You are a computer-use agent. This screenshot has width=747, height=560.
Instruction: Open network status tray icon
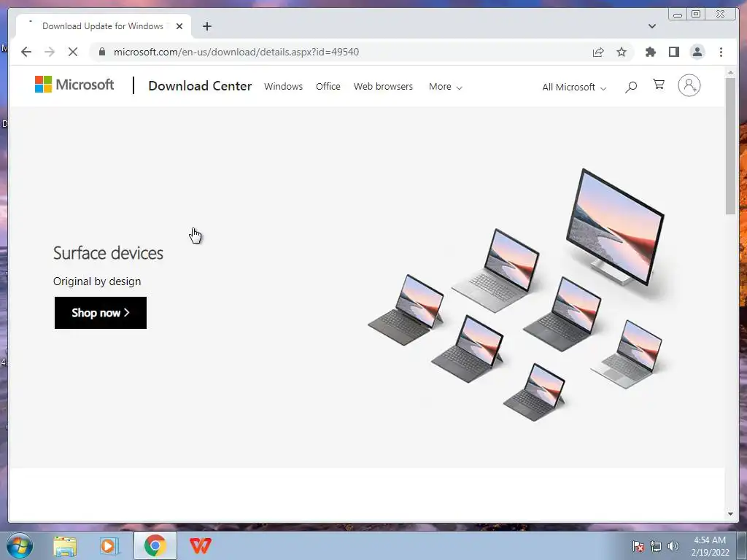[x=656, y=546]
